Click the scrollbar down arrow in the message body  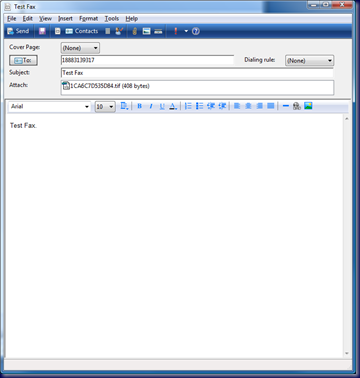(x=347, y=353)
